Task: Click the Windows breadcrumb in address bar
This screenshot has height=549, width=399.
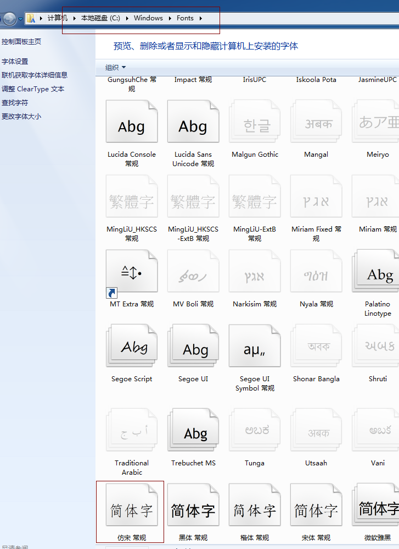Action: coord(148,18)
